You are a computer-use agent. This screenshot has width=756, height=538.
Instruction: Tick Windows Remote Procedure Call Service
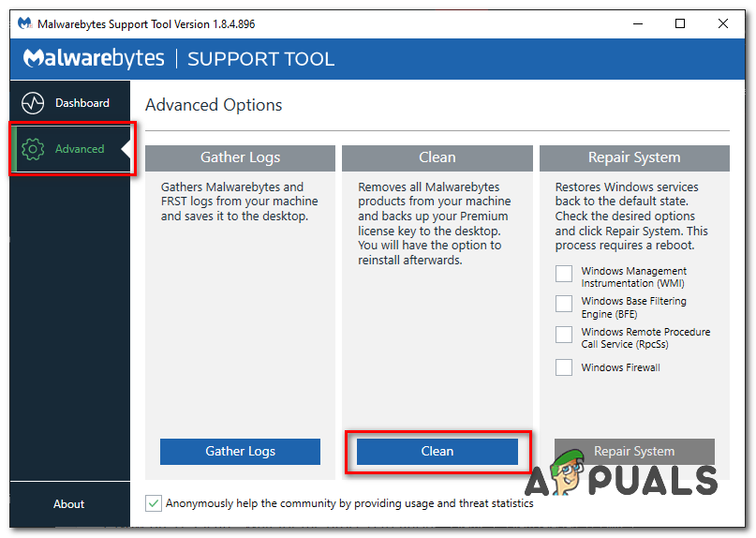(564, 335)
